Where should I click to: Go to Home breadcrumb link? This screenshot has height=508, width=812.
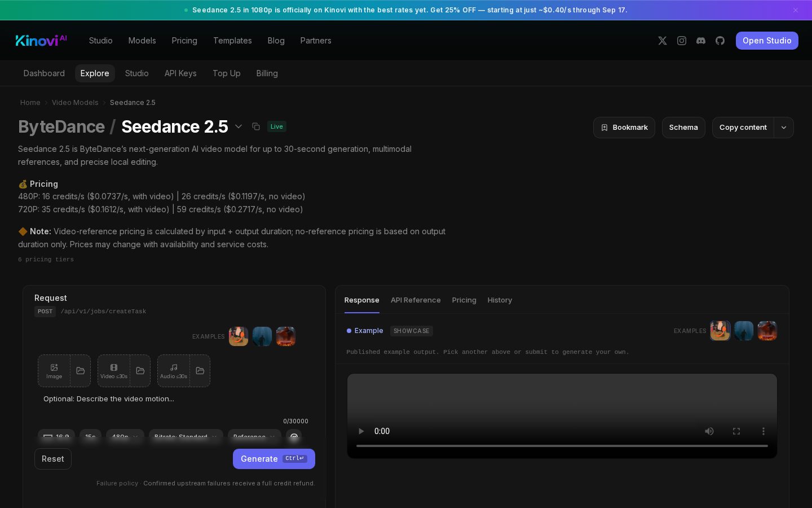click(30, 103)
